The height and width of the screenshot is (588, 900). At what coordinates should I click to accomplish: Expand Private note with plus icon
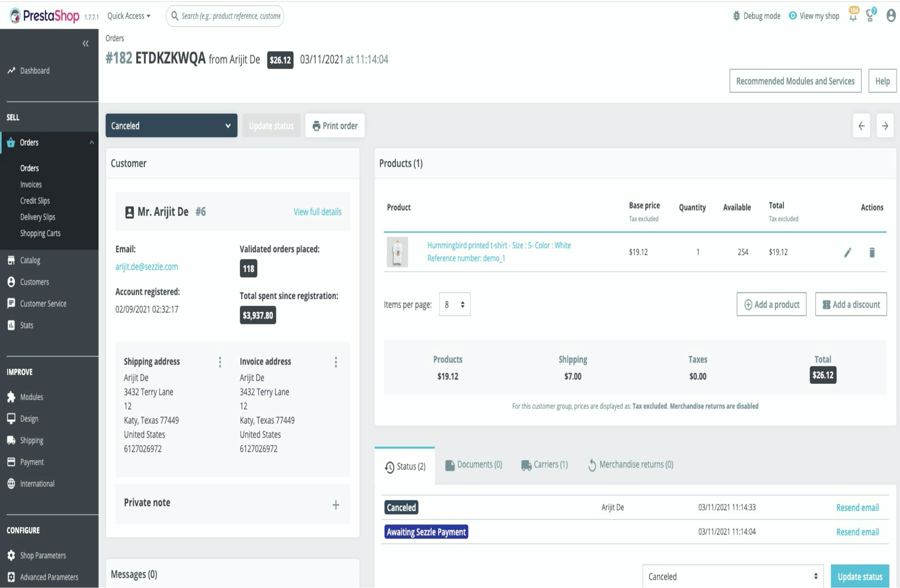pyautogui.click(x=336, y=505)
